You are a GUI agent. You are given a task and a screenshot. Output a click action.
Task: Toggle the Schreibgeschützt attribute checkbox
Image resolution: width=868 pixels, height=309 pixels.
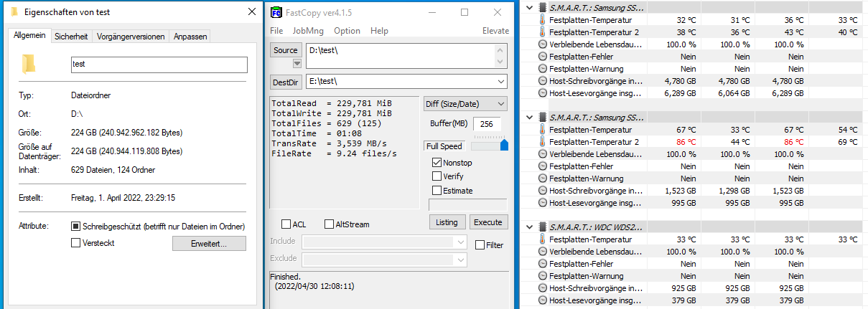click(x=76, y=226)
